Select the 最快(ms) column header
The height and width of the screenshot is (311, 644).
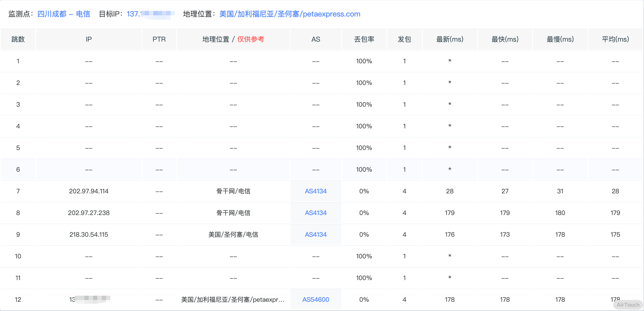505,39
